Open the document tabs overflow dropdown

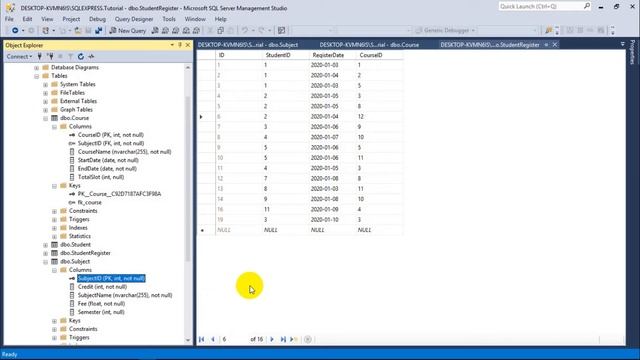pyautogui.click(x=622, y=44)
